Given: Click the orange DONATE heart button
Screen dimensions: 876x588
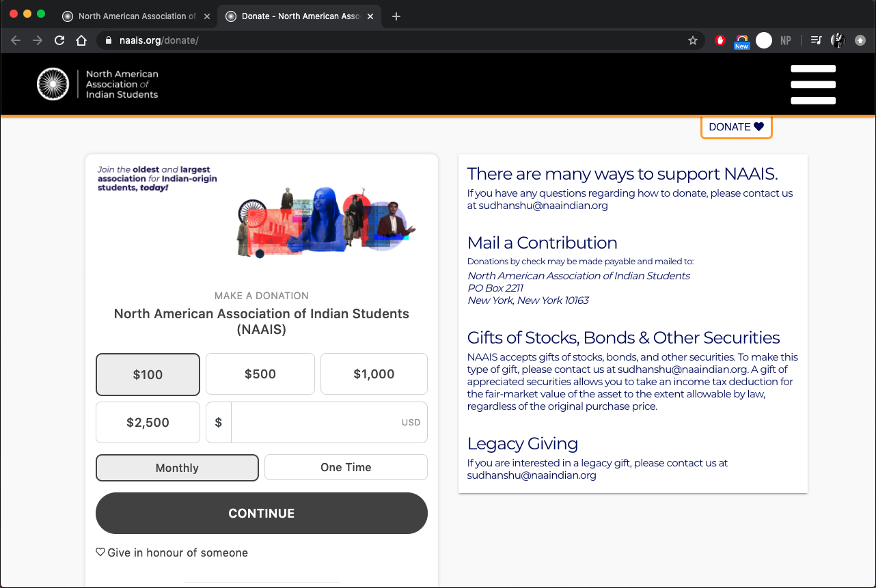Looking at the screenshot, I should click(736, 127).
